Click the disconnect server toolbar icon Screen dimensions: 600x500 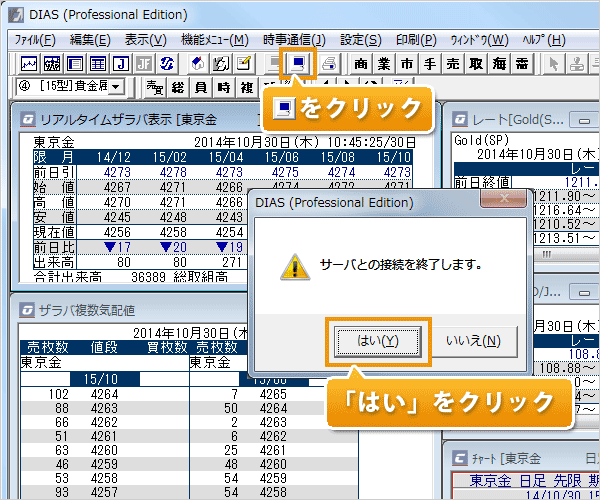coord(299,63)
